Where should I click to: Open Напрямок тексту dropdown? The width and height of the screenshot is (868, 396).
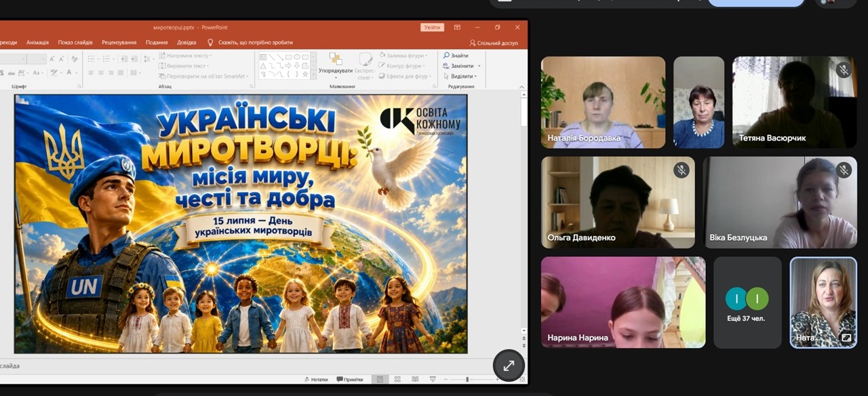[185, 56]
